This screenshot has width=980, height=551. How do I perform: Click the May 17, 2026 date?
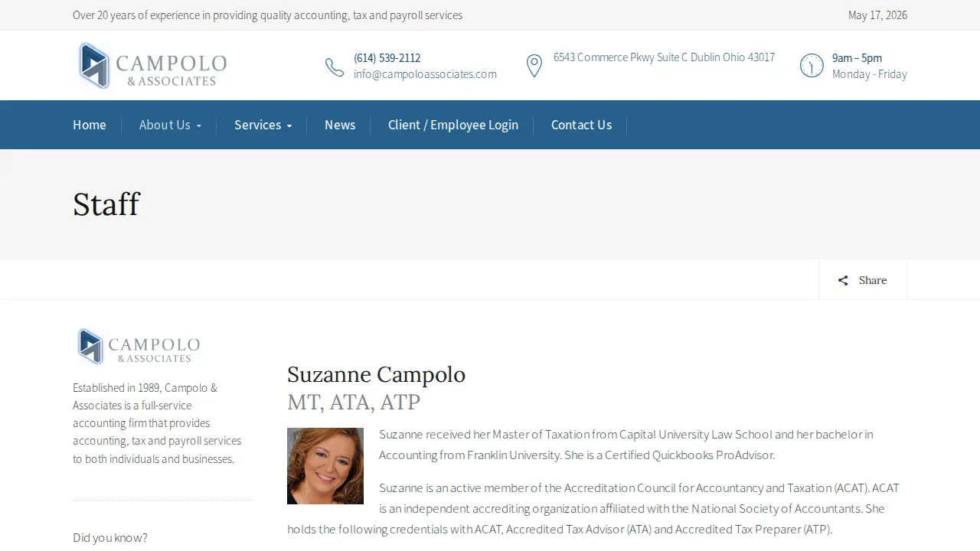click(877, 15)
